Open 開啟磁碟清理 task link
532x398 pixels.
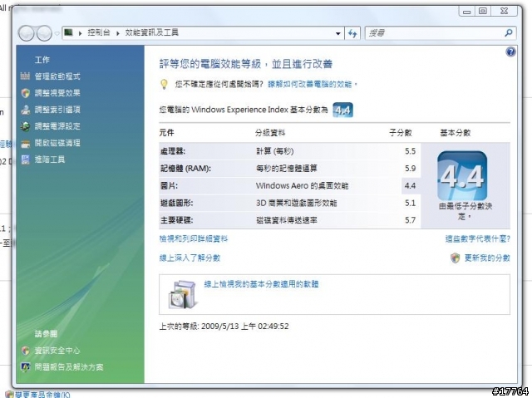click(57, 143)
